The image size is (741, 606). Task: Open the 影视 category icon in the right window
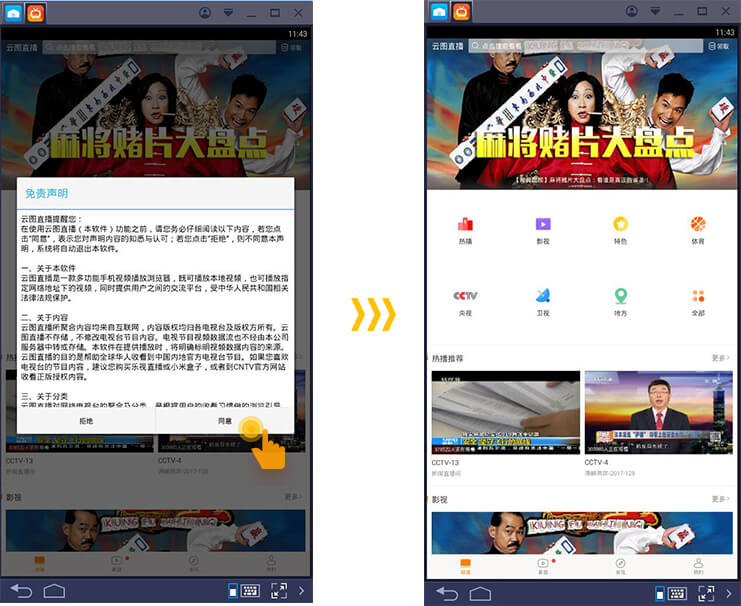(543, 230)
